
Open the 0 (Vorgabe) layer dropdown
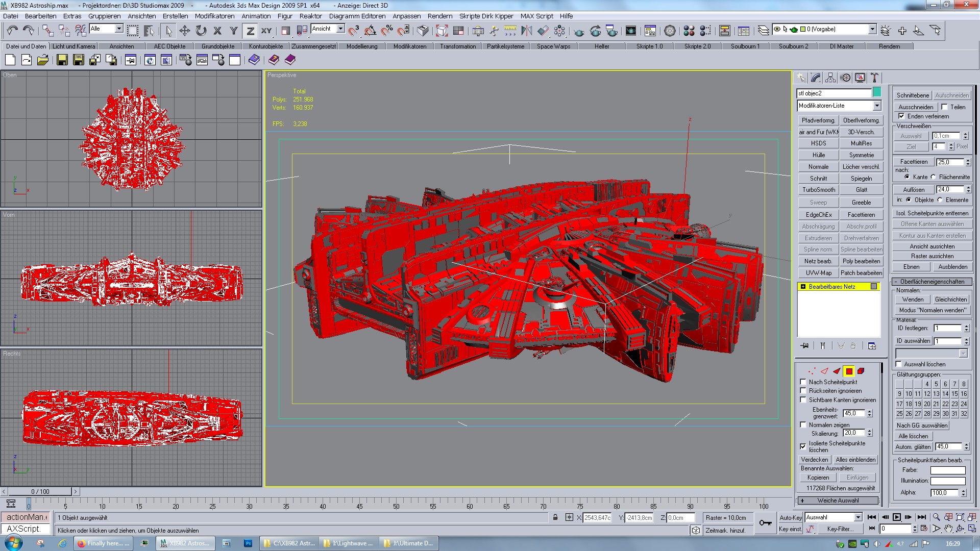click(x=872, y=29)
